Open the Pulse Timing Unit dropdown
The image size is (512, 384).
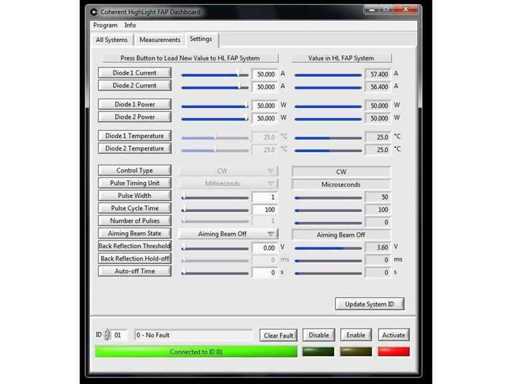coord(228,184)
